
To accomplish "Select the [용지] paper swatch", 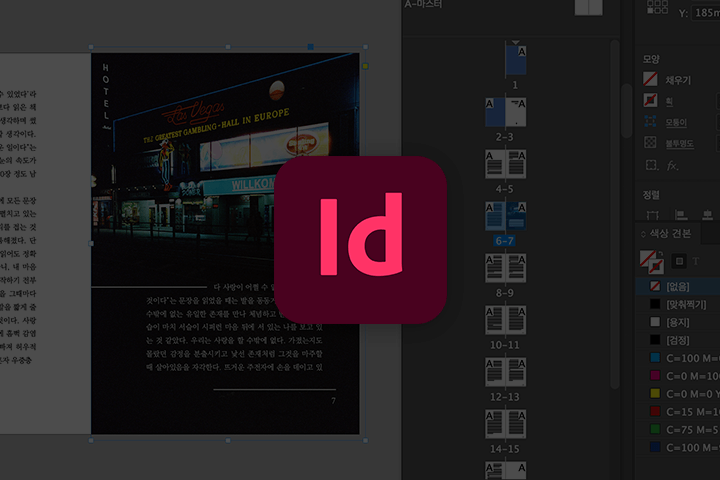I will (678, 322).
